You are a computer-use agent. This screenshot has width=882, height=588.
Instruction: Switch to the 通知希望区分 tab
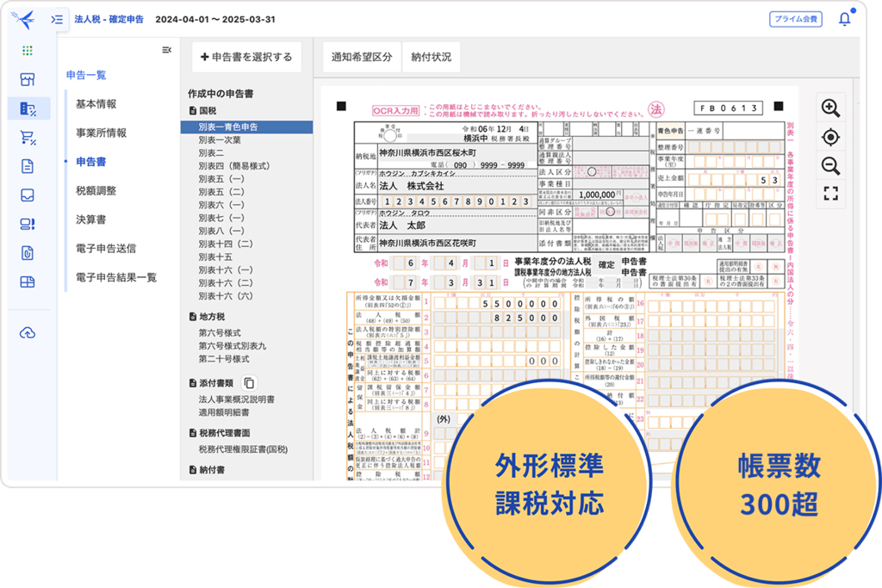[x=362, y=58]
